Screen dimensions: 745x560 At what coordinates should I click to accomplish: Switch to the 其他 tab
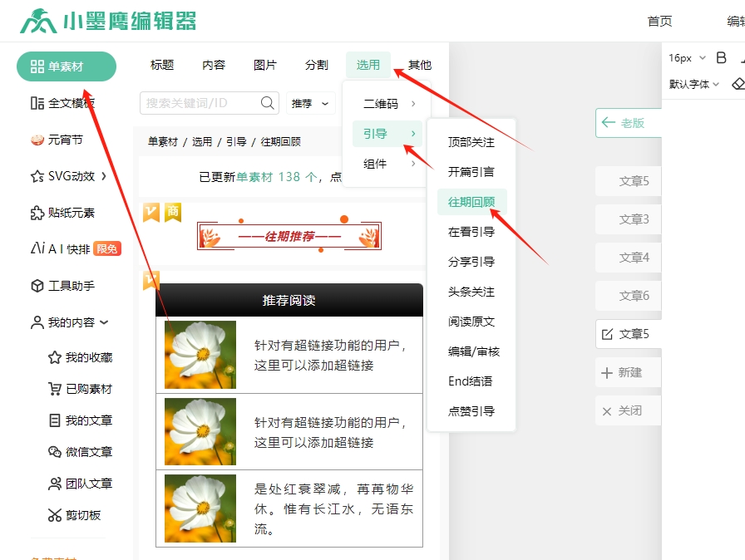click(420, 65)
